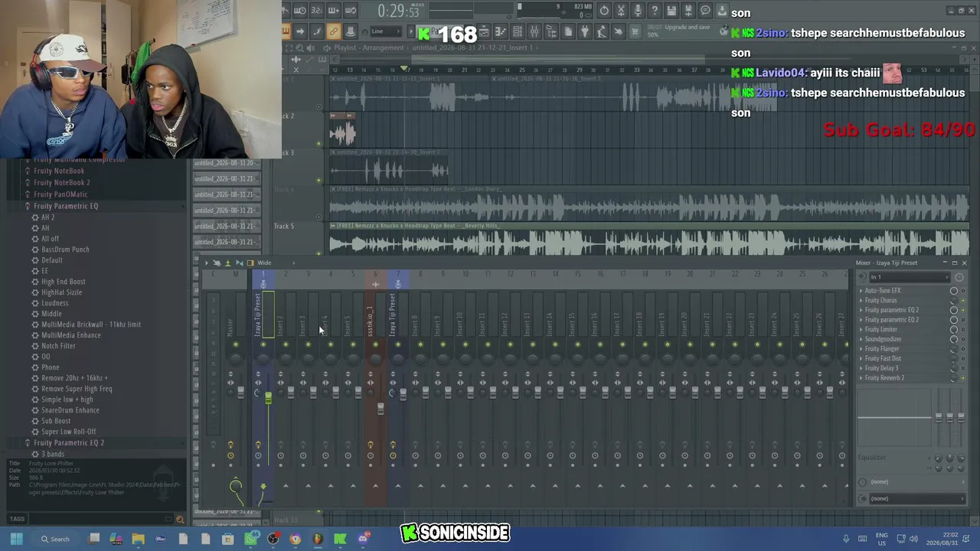Toggle the link/chain icon in toolbar
This screenshot has height=551, width=980.
tap(333, 31)
